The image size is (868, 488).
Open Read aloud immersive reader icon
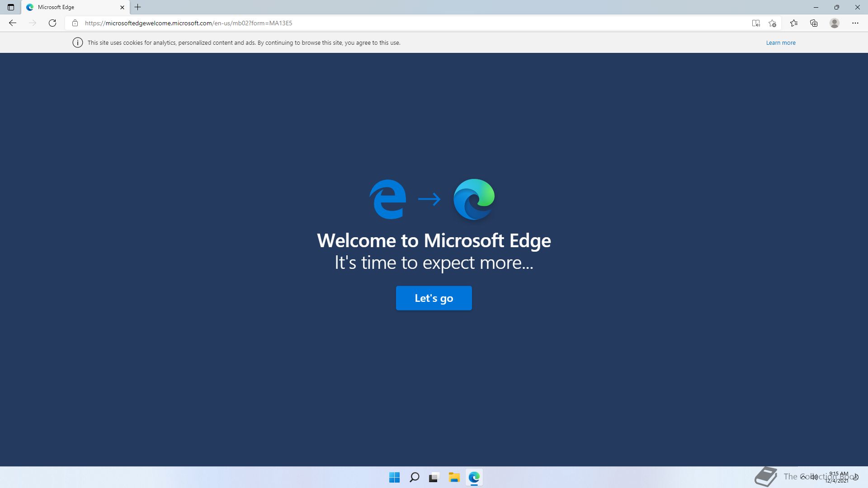pyautogui.click(x=755, y=23)
